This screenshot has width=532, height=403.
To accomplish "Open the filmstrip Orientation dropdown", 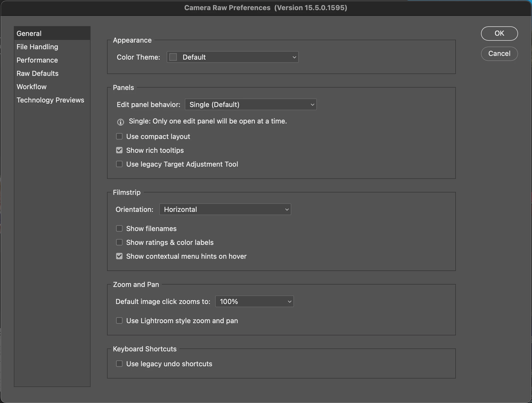I will [x=225, y=209].
